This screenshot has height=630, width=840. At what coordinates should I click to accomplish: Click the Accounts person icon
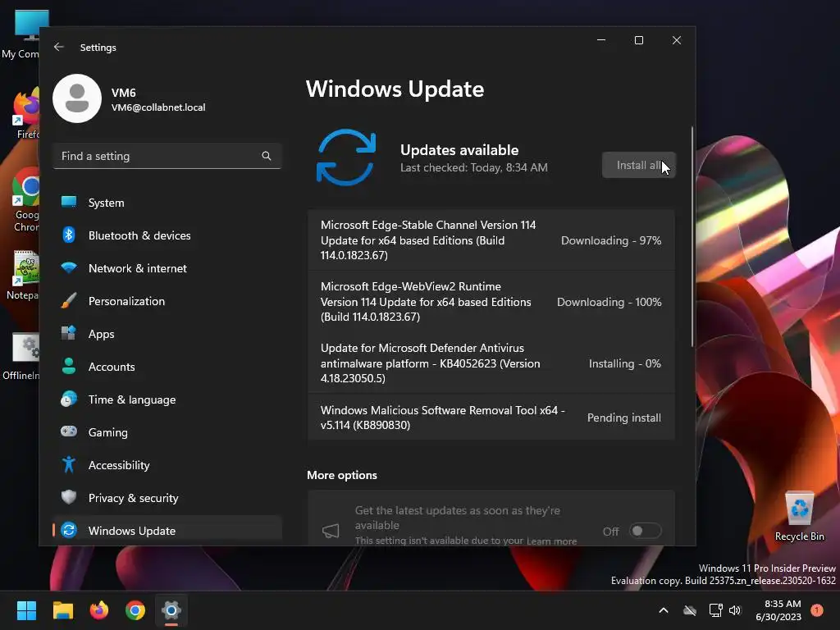click(69, 366)
